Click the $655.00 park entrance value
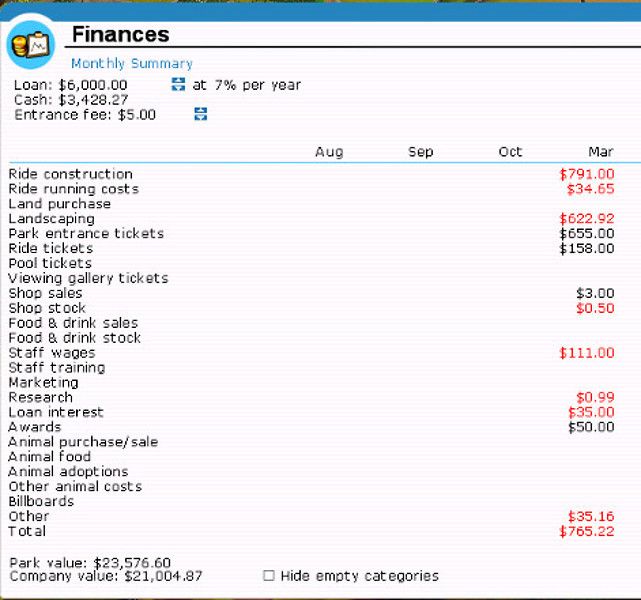Viewport: 641px width, 600px height. click(x=587, y=233)
